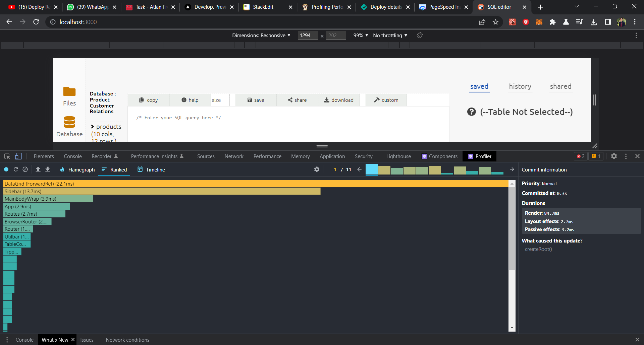Click in the SQL query editor
The width and height of the screenshot is (644, 345).
click(288, 124)
